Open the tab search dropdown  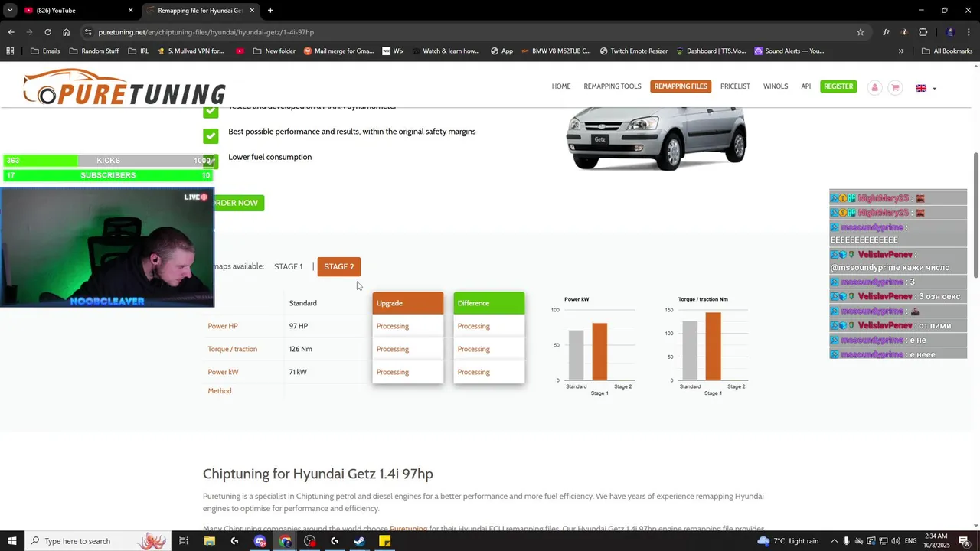coord(10,11)
